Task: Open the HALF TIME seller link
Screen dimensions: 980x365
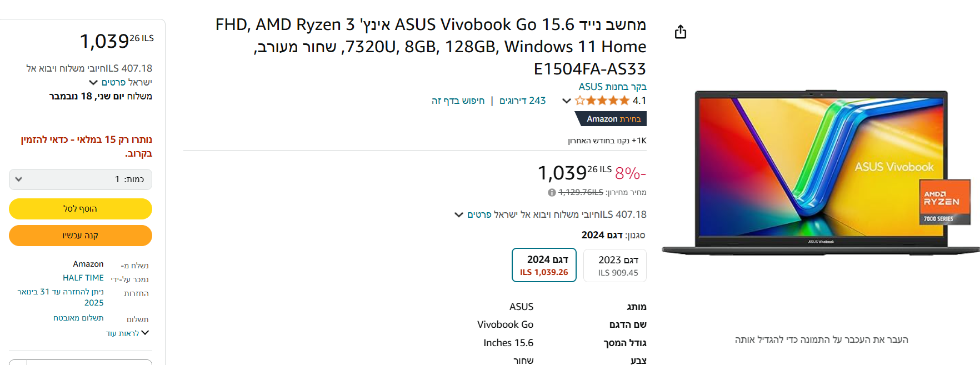Action: point(83,278)
